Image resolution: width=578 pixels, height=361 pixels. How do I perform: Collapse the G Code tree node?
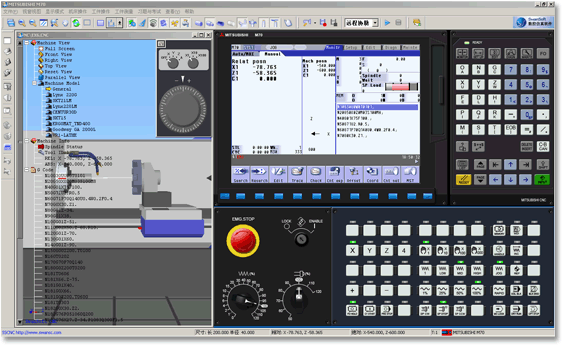27,170
